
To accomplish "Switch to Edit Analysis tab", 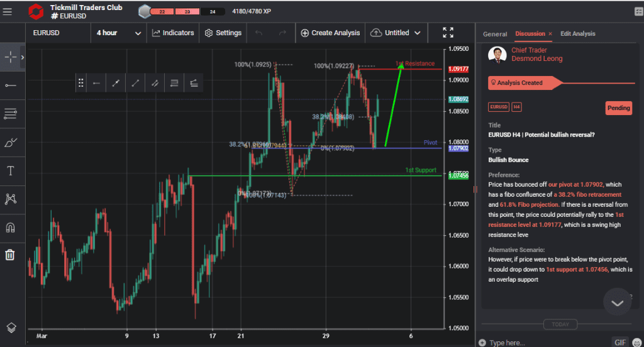I will [x=578, y=34].
